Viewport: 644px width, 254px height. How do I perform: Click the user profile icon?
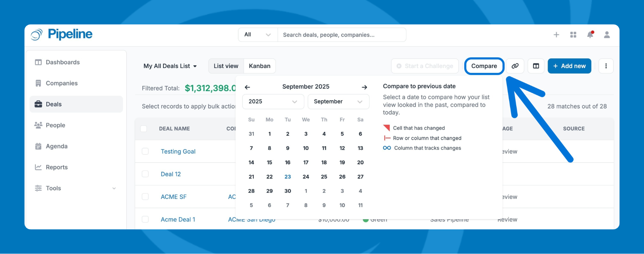tap(607, 35)
